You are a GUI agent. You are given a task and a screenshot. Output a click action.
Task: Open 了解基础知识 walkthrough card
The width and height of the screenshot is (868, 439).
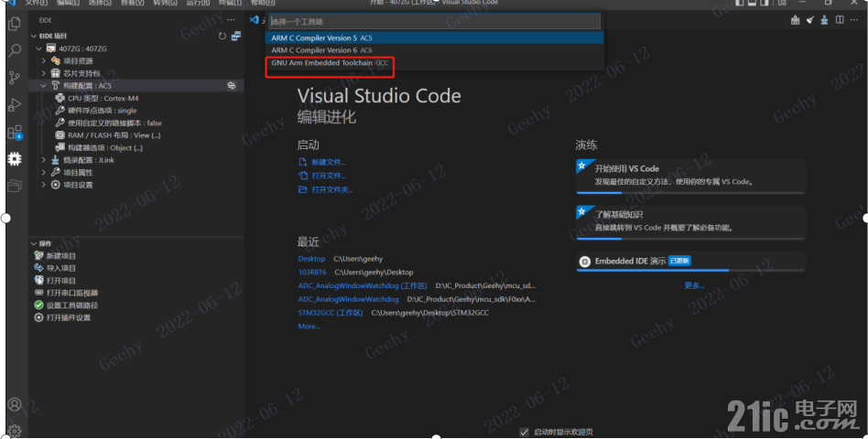click(x=690, y=222)
